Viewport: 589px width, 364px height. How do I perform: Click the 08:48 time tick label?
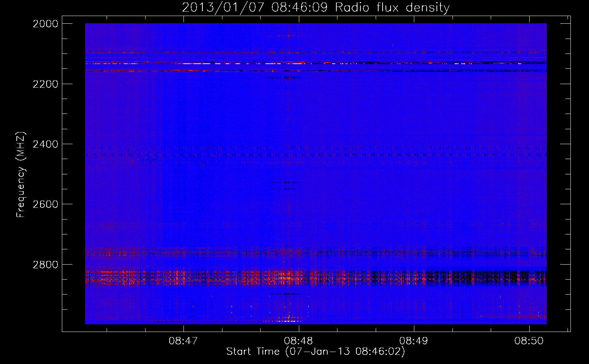click(x=299, y=341)
